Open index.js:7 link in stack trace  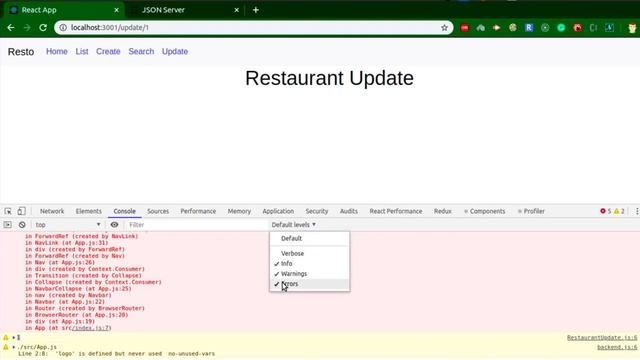pyautogui.click(x=90, y=328)
